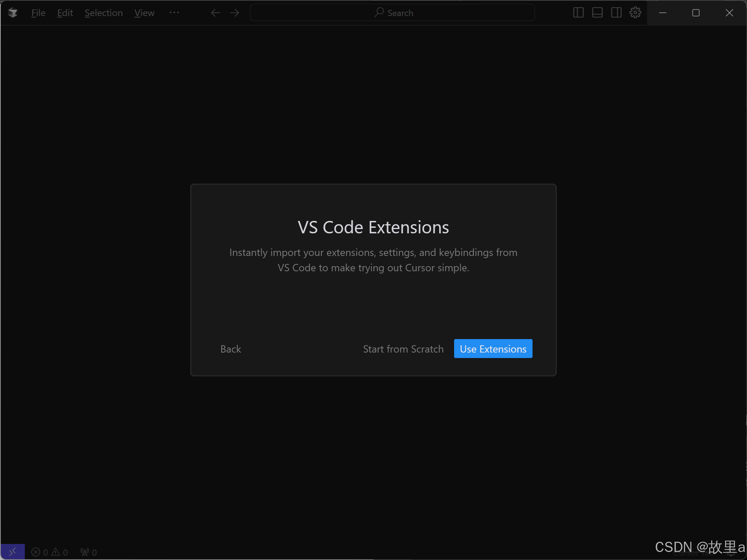
Task: Click the forwarded ports status icon
Action: [89, 552]
